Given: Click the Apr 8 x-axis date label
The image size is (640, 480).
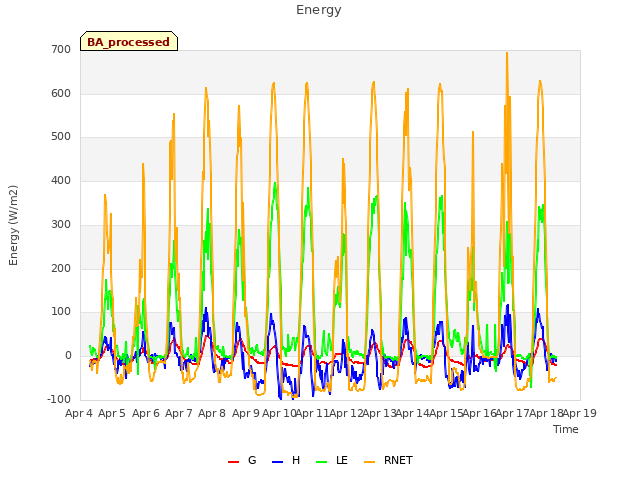Looking at the screenshot, I should (x=212, y=413).
